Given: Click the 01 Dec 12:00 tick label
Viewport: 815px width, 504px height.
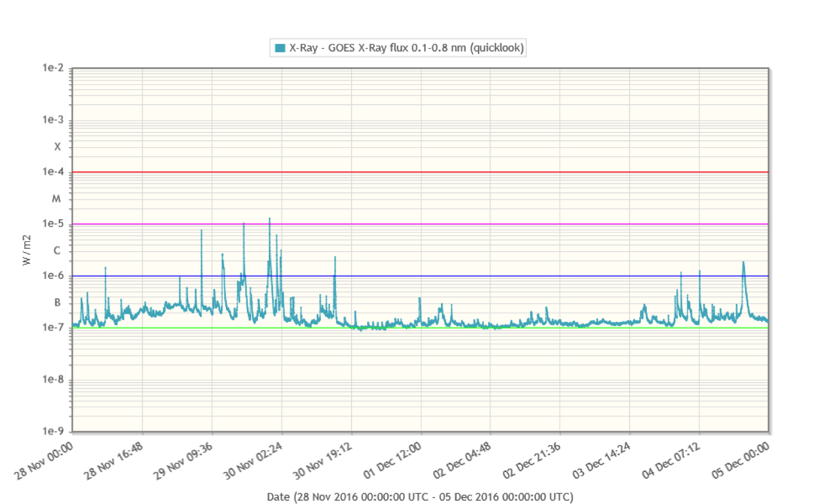Looking at the screenshot, I should pos(392,460).
